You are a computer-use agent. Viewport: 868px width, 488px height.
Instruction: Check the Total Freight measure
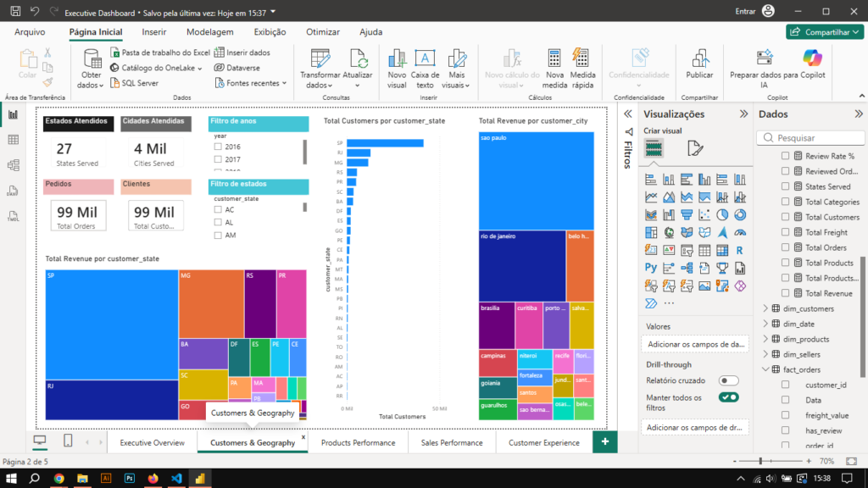pyautogui.click(x=786, y=232)
